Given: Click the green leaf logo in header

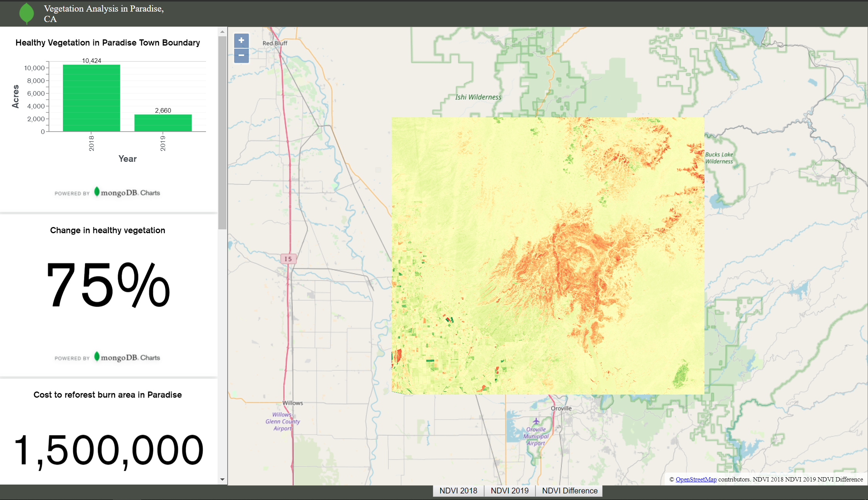Looking at the screenshot, I should [x=26, y=13].
